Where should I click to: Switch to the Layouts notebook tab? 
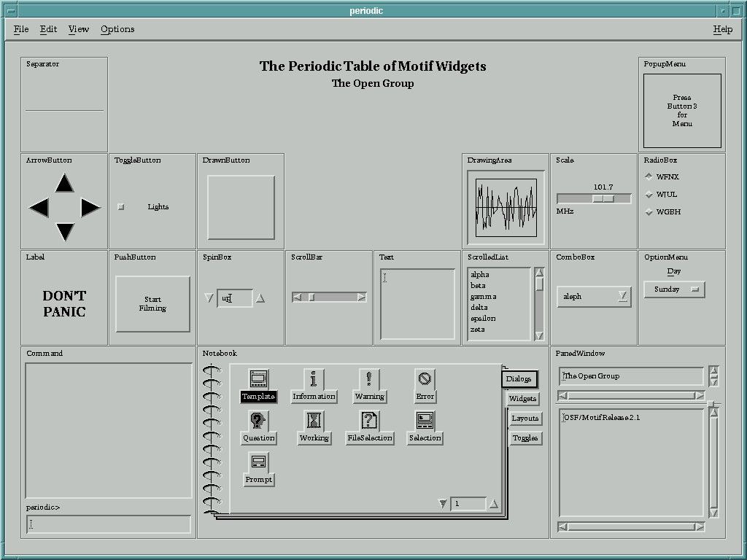525,419
